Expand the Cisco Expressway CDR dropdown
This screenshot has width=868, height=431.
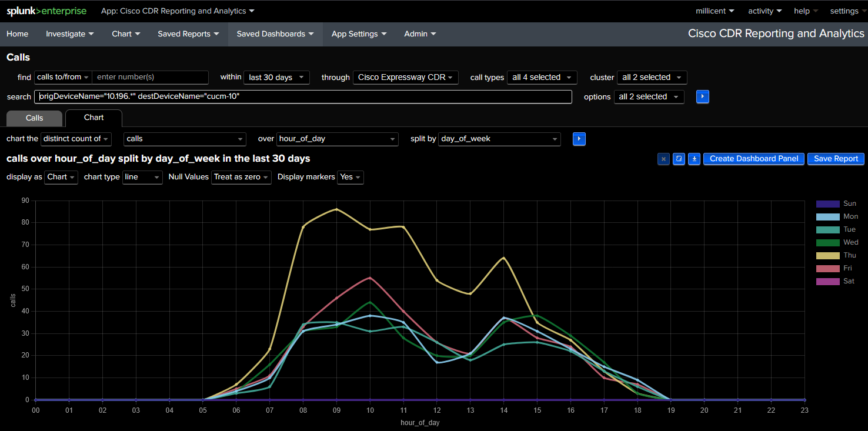(405, 78)
